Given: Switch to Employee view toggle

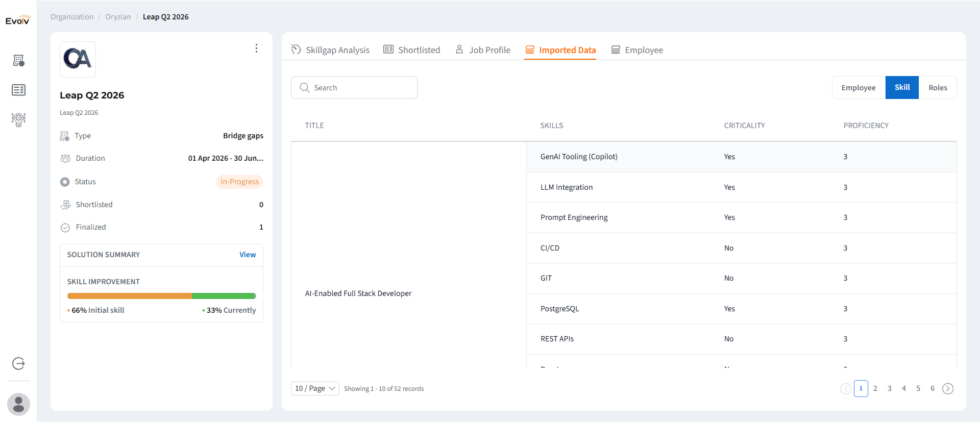Looking at the screenshot, I should point(858,88).
